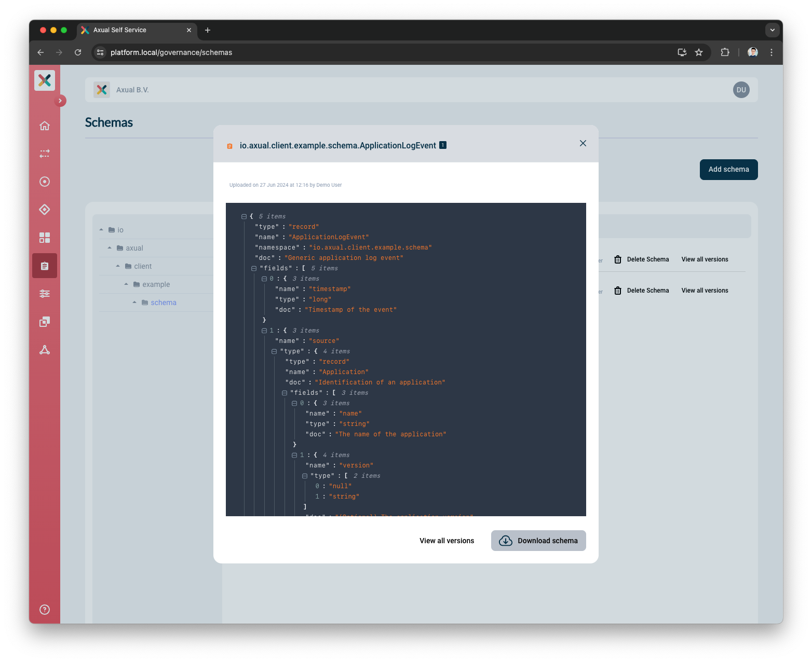Open a new browser tab
Screen dimensions: 812x662
(208, 30)
